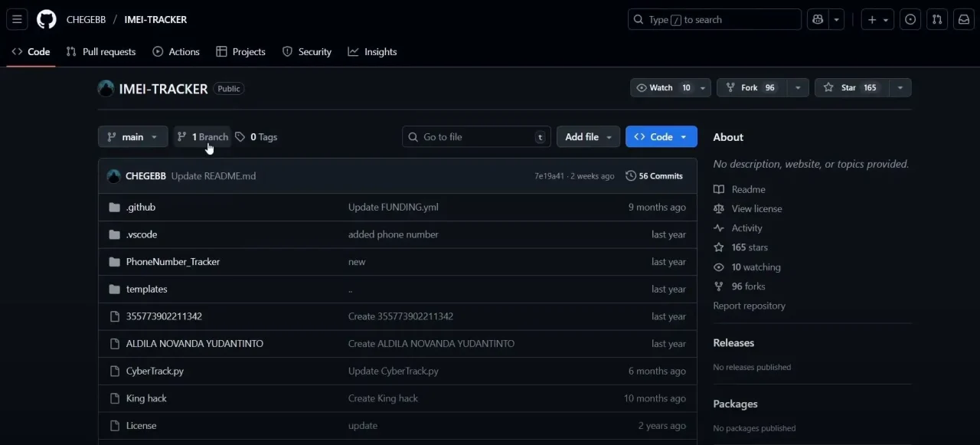The image size is (980, 445).
Task: Expand the Fork options dropdown arrow
Action: coord(798,88)
